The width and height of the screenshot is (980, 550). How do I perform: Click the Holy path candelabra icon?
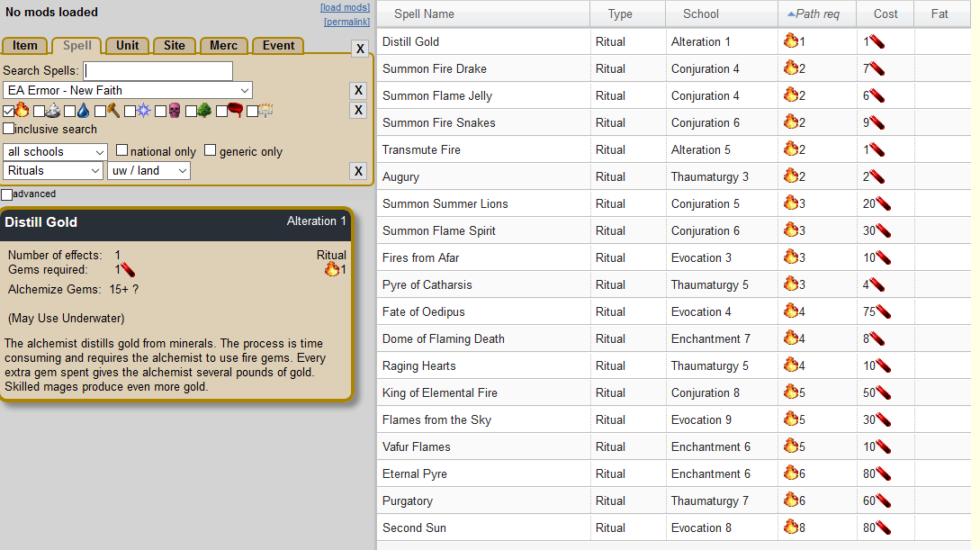pos(265,111)
